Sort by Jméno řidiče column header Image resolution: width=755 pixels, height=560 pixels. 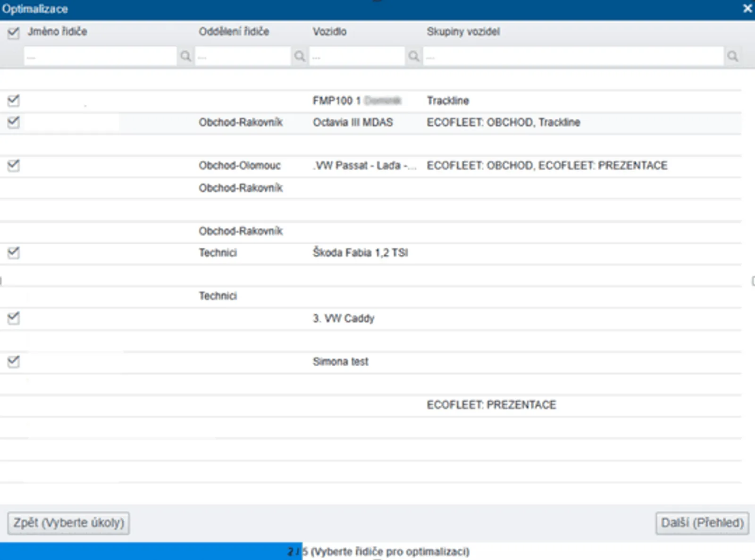click(x=57, y=32)
